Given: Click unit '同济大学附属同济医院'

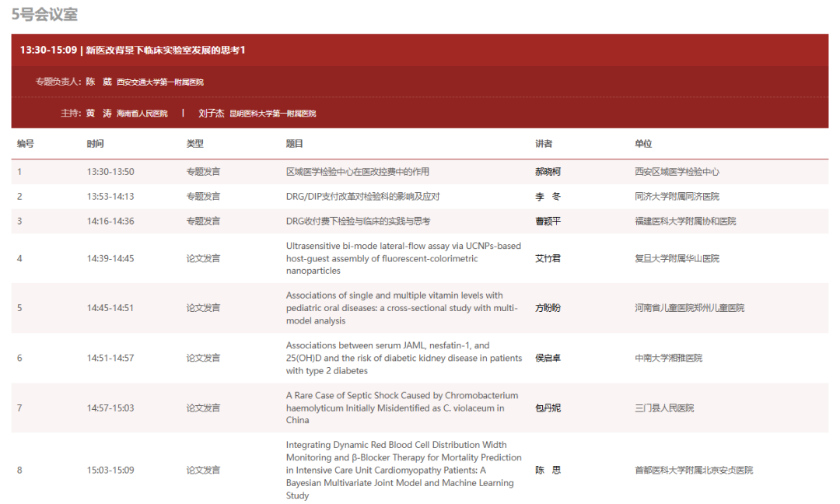Looking at the screenshot, I should [x=677, y=197].
